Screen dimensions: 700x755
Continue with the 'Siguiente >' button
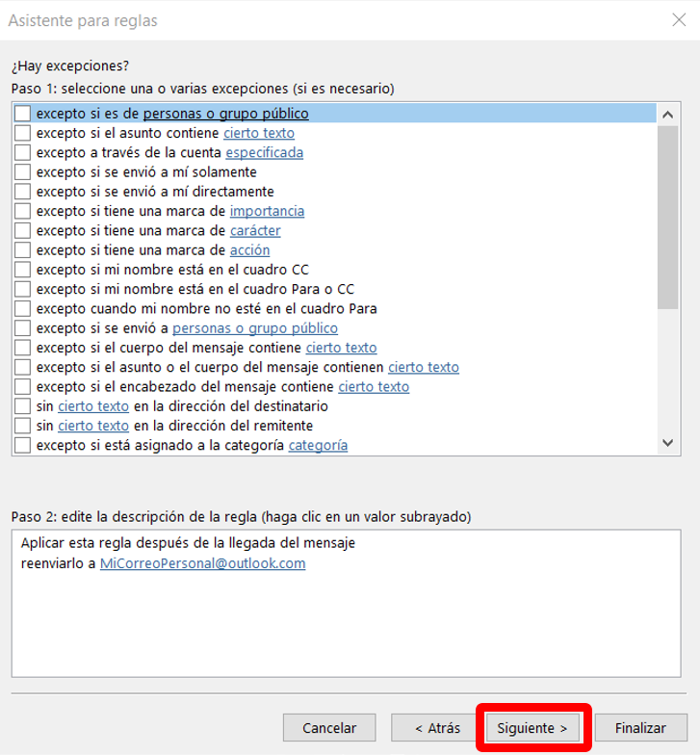click(x=532, y=728)
